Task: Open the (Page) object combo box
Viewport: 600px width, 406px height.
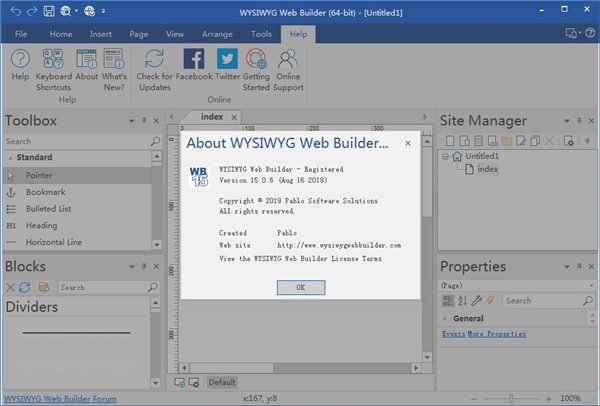Action: (517, 285)
